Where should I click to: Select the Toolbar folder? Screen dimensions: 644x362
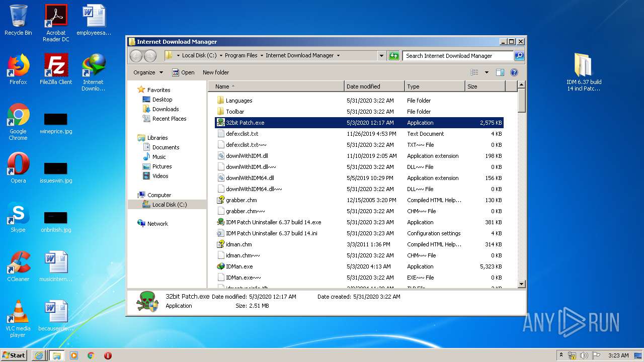(x=359, y=112)
